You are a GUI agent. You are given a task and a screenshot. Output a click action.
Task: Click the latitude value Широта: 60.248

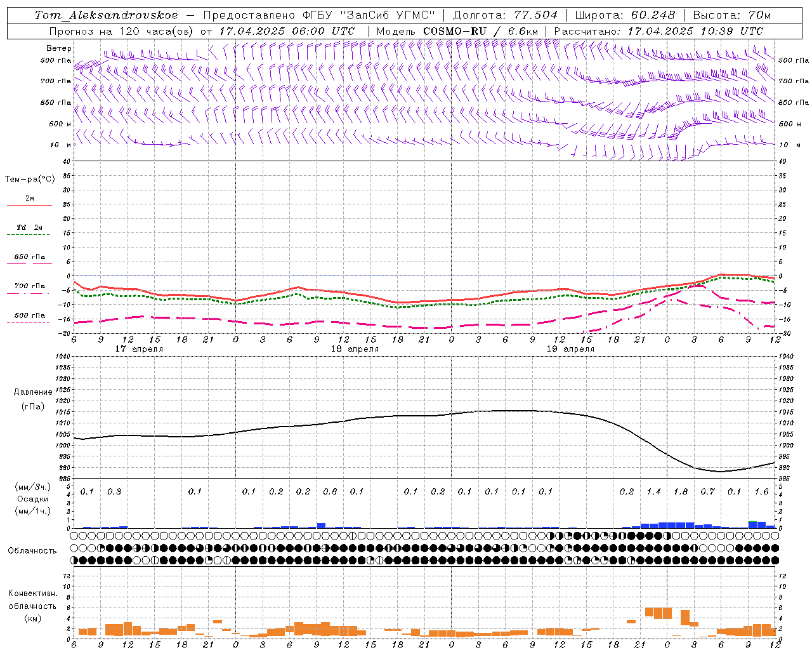pyautogui.click(x=625, y=15)
